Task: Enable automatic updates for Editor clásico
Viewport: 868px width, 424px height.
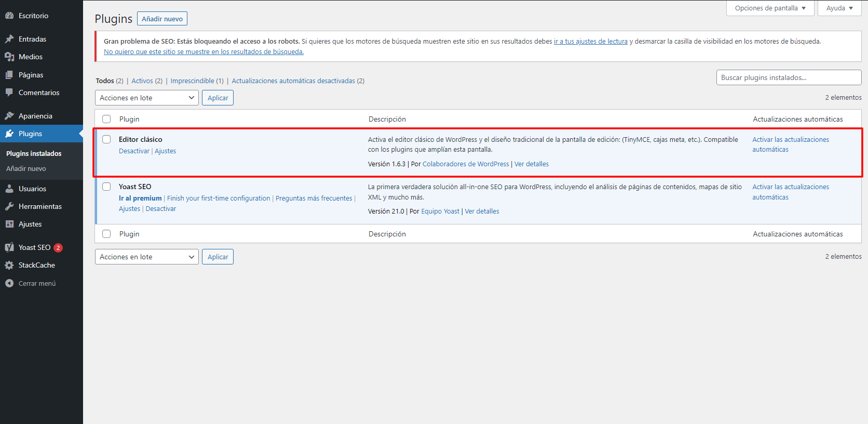Action: click(x=791, y=144)
